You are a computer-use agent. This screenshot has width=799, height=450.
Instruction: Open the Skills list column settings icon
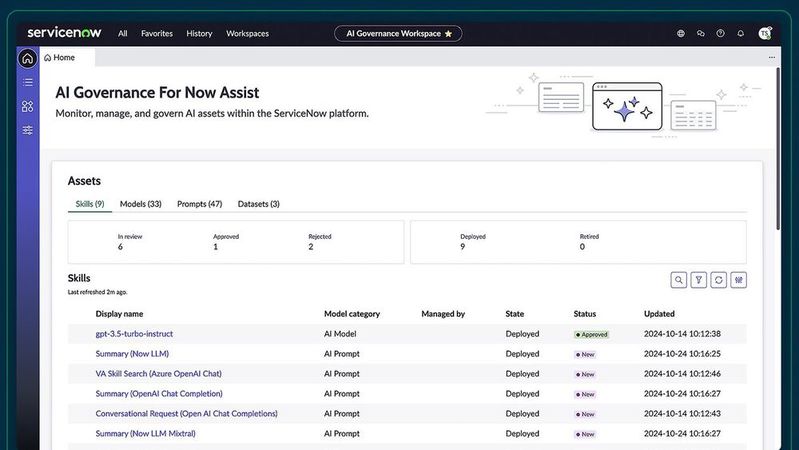pos(739,280)
